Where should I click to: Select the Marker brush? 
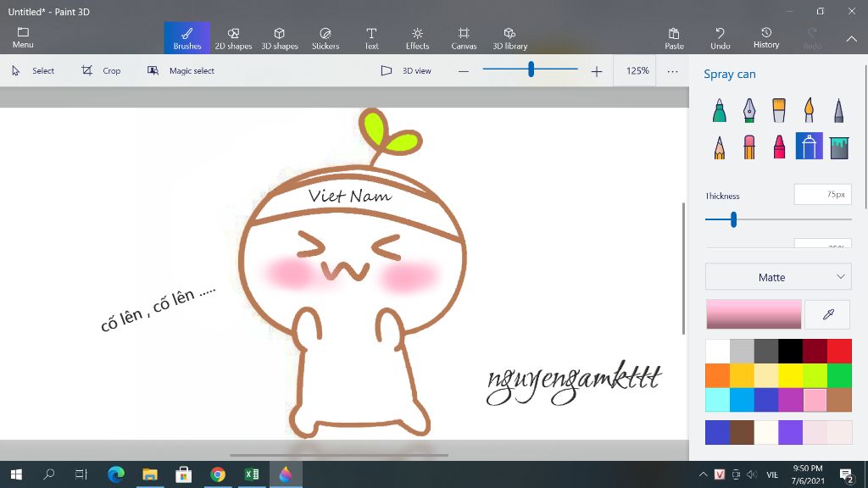pyautogui.click(x=719, y=110)
